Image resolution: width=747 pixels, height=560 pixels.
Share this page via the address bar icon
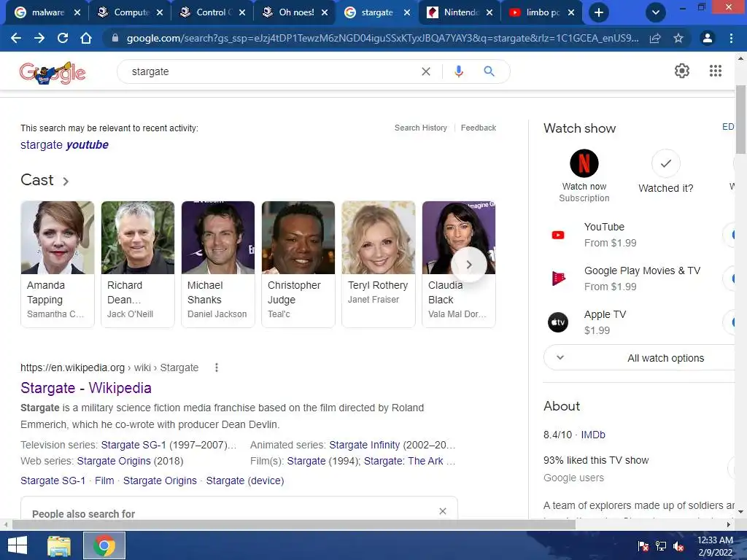[x=655, y=38]
